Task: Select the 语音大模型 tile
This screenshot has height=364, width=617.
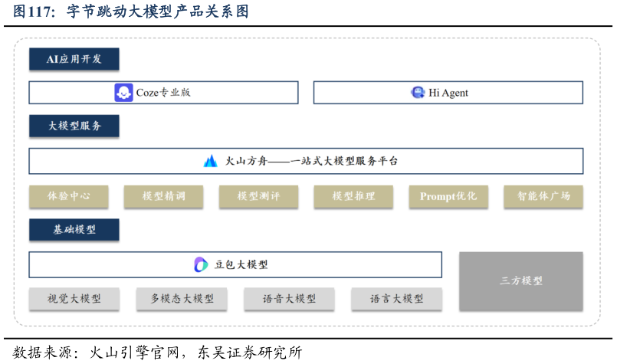Action: pos(289,299)
